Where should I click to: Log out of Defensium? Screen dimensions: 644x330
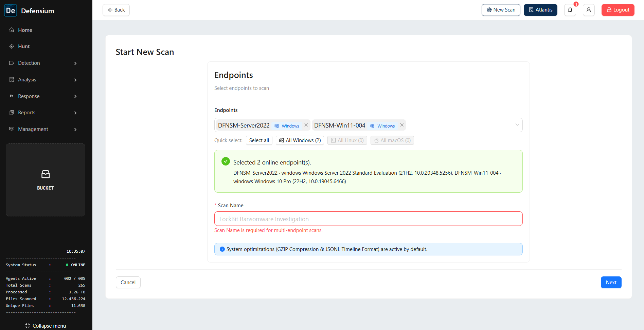pyautogui.click(x=618, y=10)
